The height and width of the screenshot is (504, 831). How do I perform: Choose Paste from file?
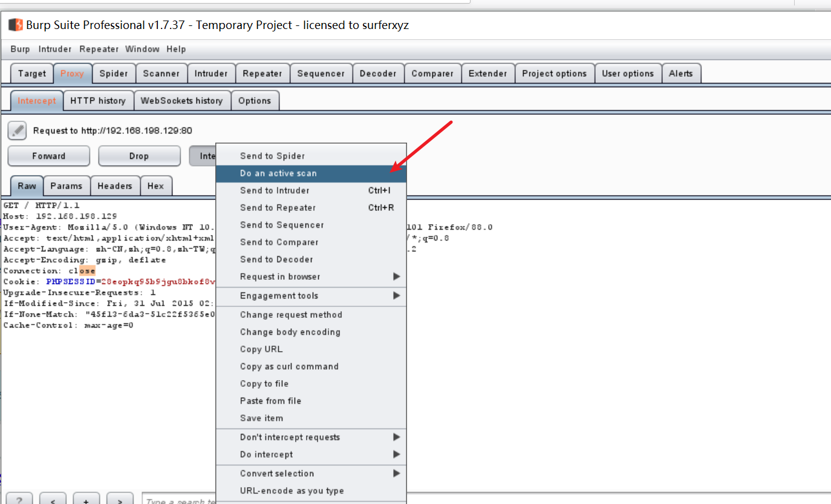tap(311, 401)
